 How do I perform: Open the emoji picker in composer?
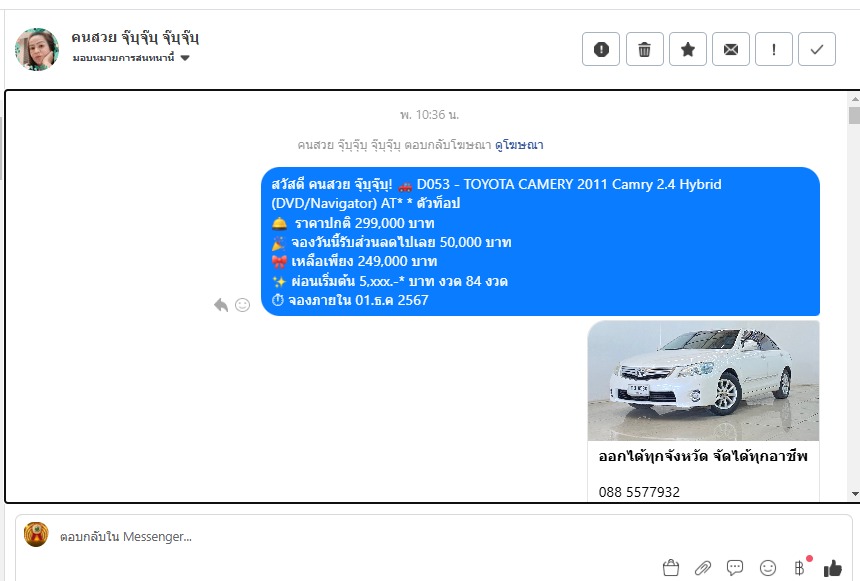(768, 568)
